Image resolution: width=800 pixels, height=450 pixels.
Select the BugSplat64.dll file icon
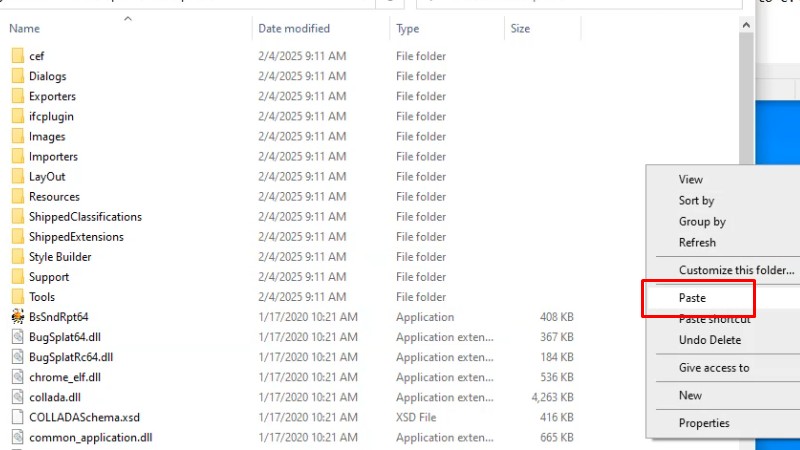tap(17, 337)
